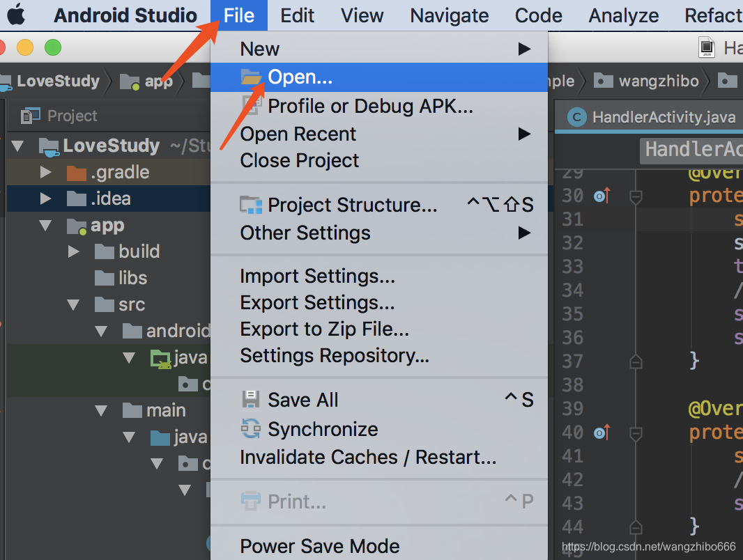Select the .idea folder icon
Screen dimensions: 743x560
click(x=76, y=199)
